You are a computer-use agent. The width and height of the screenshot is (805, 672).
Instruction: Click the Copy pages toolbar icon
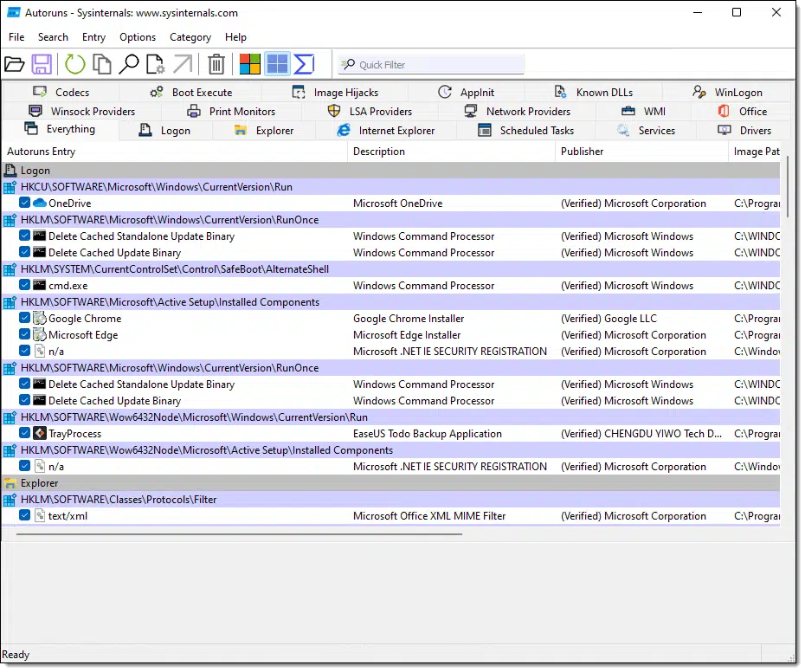[101, 64]
